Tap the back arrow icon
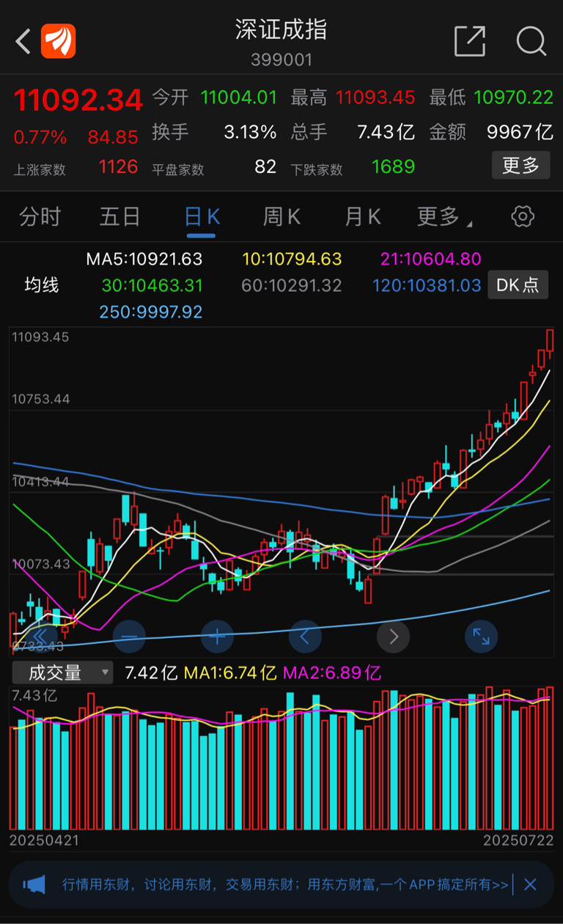563x924 pixels. 23,41
